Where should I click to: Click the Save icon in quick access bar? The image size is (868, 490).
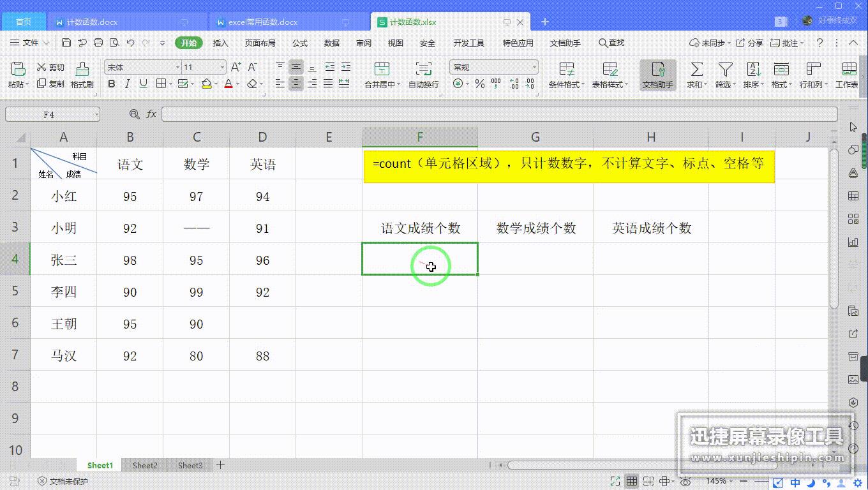click(66, 43)
